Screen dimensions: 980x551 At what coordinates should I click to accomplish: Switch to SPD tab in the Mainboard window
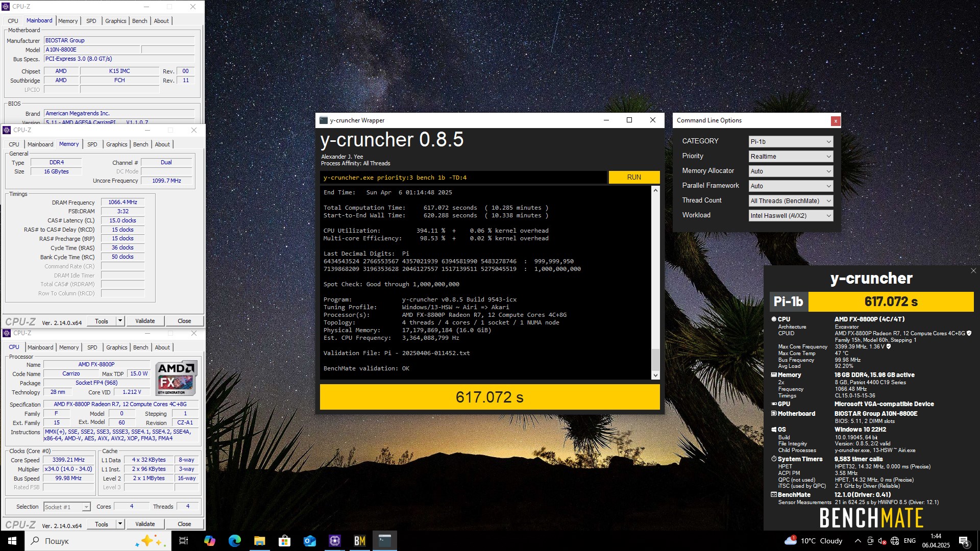tap(91, 21)
